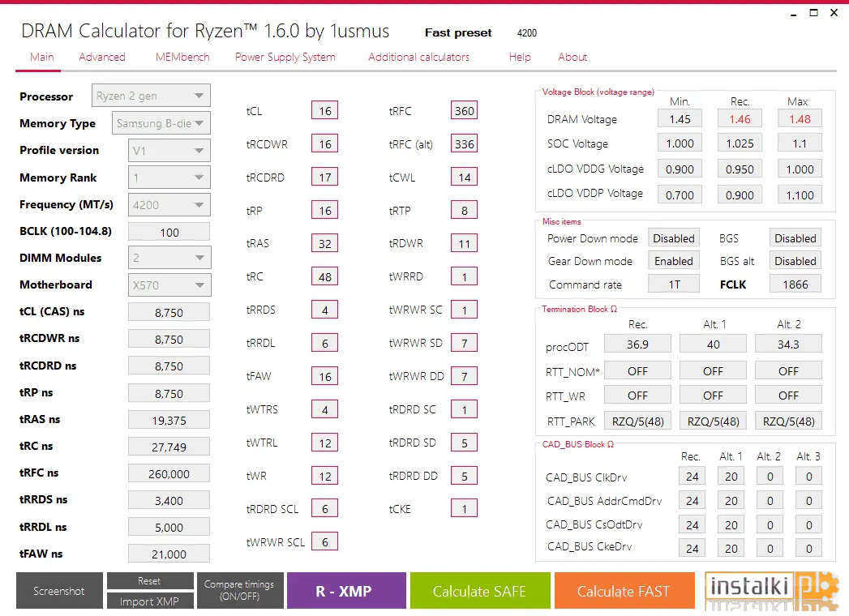Click the Reset button

[150, 581]
